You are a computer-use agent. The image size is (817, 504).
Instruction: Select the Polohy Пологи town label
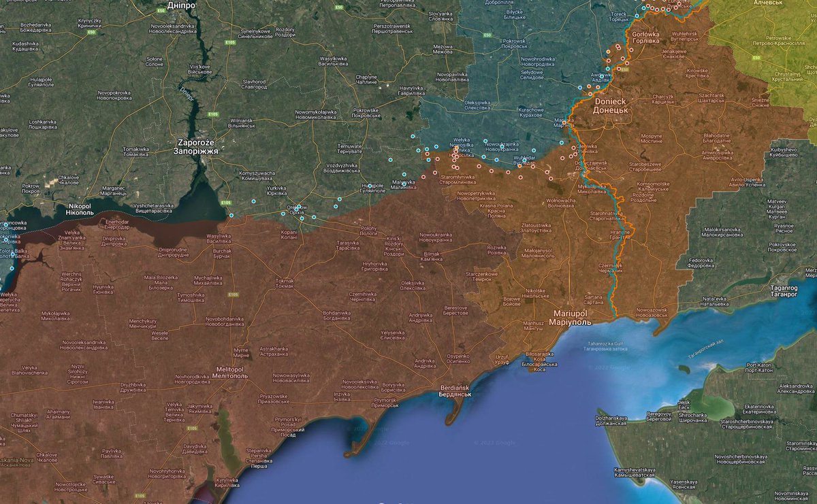368,231
